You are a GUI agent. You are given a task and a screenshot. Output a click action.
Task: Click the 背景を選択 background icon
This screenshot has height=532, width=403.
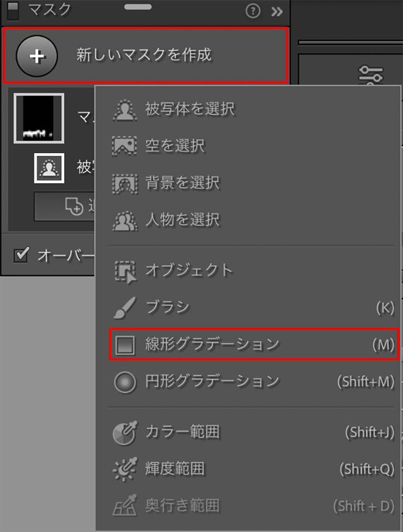[x=125, y=183]
